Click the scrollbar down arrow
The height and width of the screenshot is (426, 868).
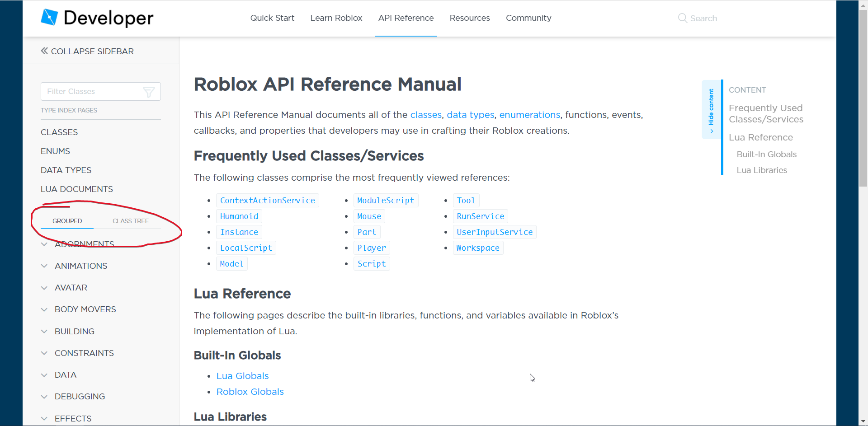pyautogui.click(x=863, y=421)
